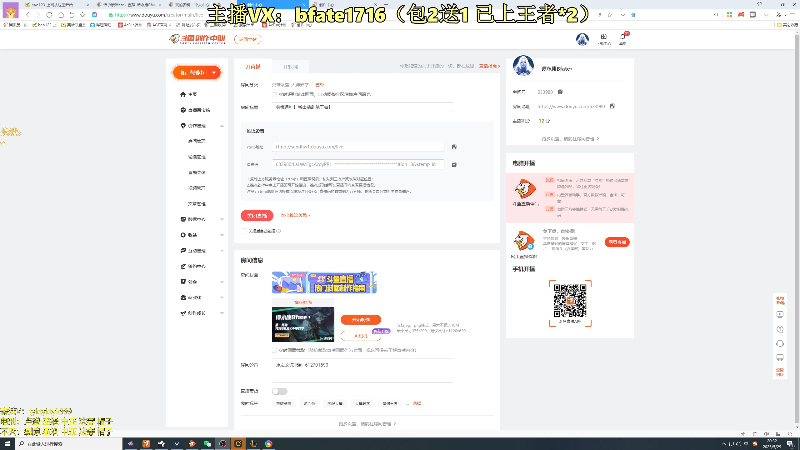Click the orange link after the tag chips
The width and height of the screenshot is (800, 450).
coord(417,404)
